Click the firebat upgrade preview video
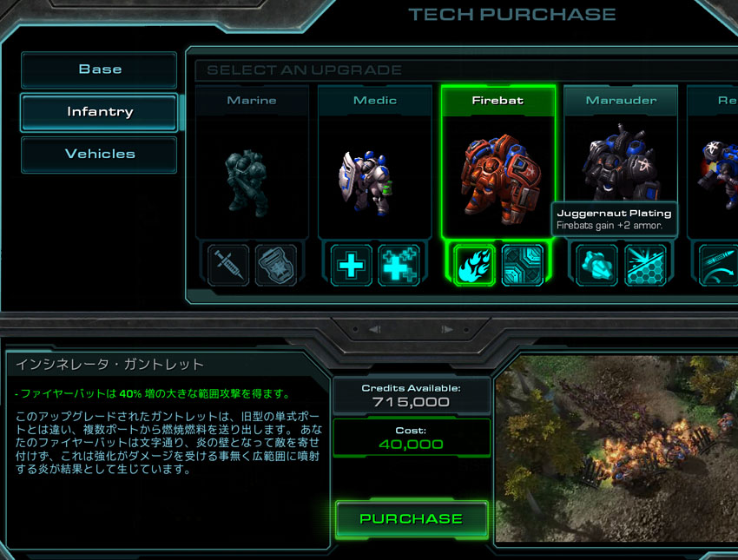 pyautogui.click(x=616, y=449)
